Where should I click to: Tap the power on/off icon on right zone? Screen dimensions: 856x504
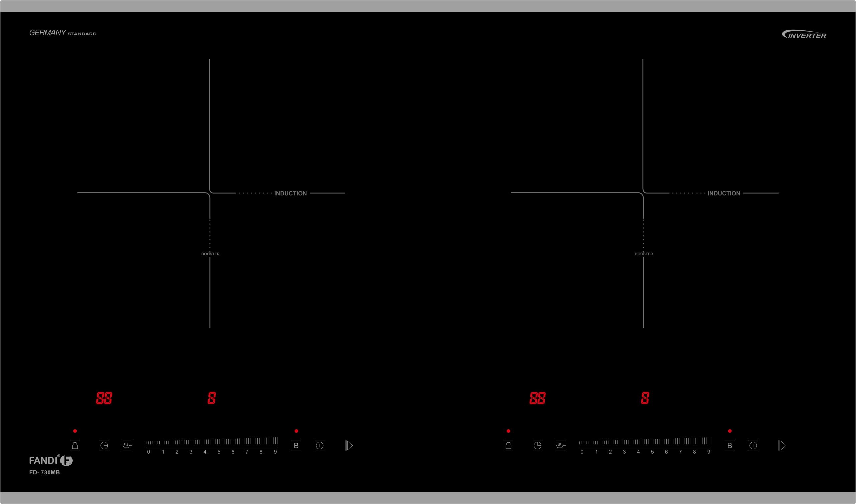click(753, 445)
